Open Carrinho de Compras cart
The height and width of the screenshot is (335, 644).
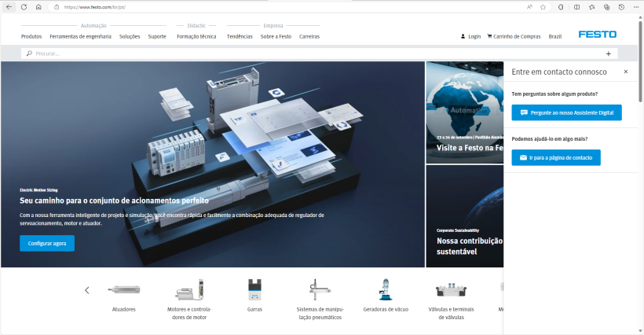(514, 37)
